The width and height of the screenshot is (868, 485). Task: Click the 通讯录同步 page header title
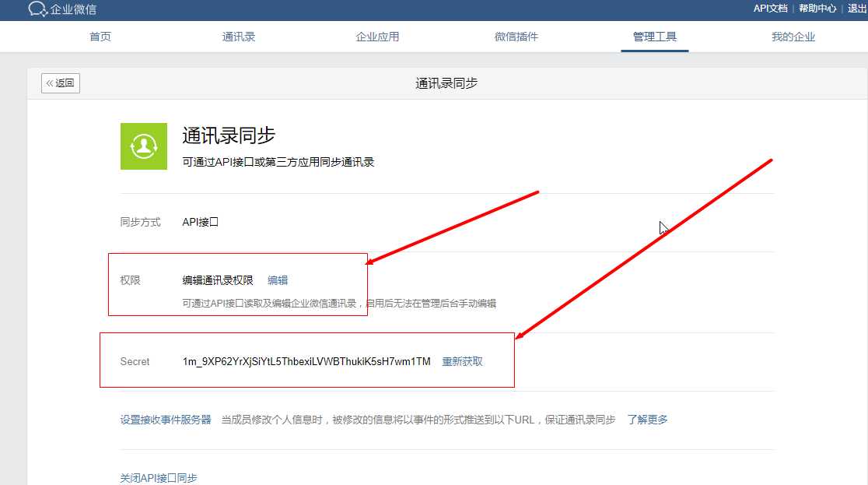446,83
